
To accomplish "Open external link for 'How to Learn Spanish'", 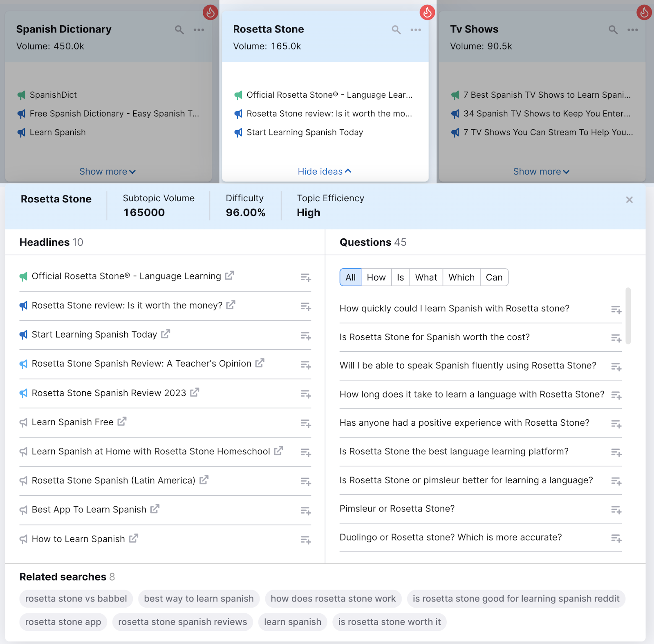I will (133, 539).
